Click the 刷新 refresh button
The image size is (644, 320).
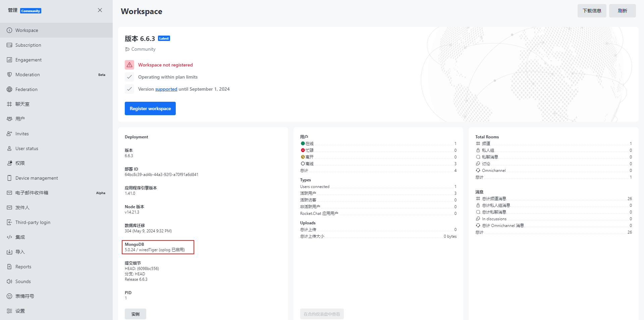622,11
